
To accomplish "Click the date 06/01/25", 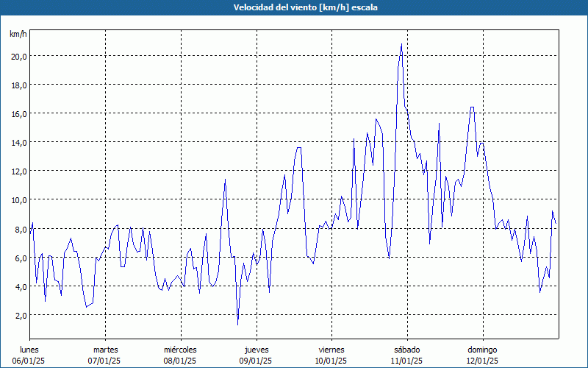I will (x=29, y=361).
